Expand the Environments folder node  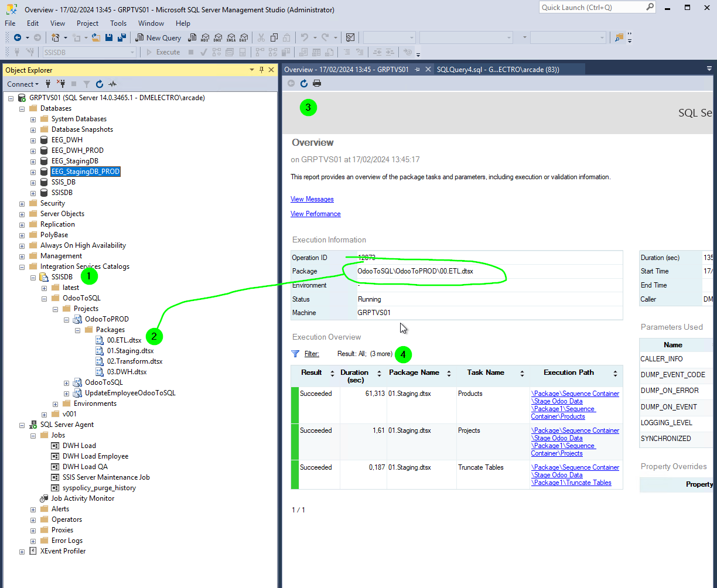[x=56, y=404]
